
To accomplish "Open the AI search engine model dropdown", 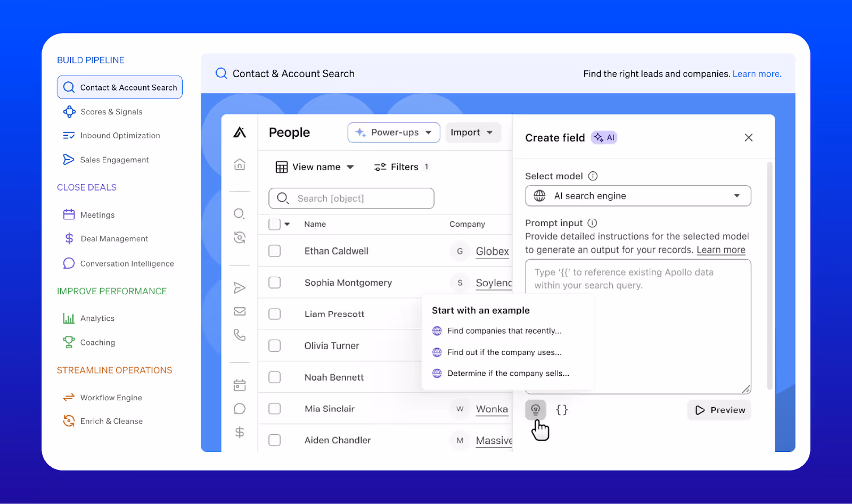I will pos(638,196).
